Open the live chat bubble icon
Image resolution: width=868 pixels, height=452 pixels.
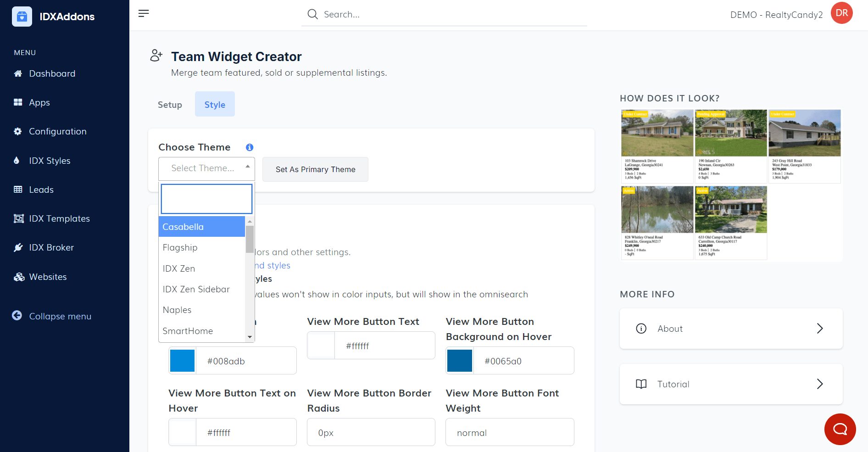[840, 429]
